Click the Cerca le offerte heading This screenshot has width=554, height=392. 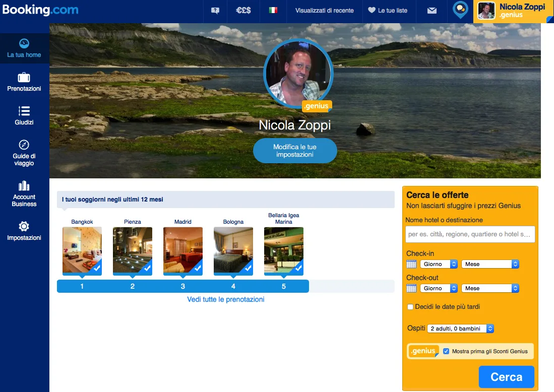tap(438, 195)
